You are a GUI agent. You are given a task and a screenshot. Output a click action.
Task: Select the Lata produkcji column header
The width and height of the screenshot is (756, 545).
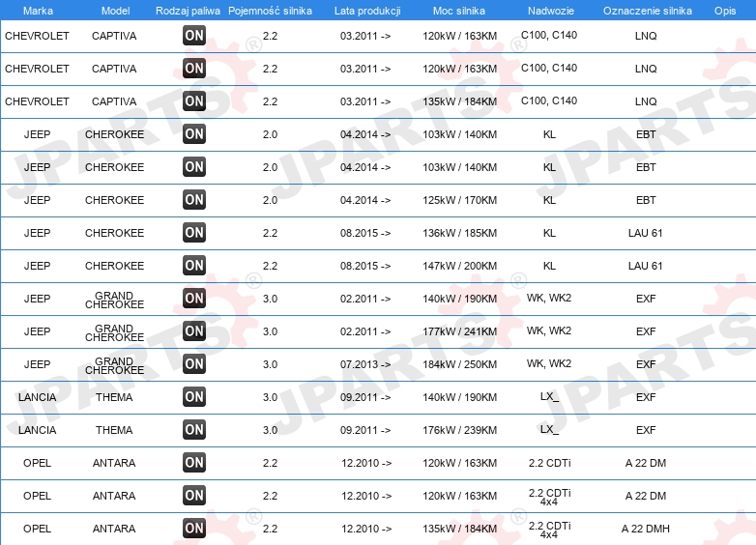[x=367, y=11]
